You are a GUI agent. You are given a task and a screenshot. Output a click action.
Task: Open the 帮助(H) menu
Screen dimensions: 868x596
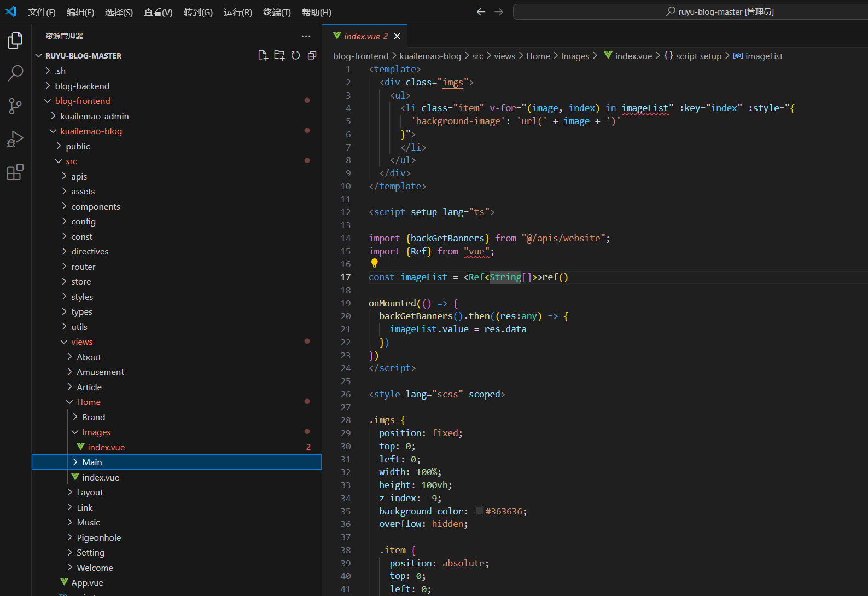[x=317, y=12]
